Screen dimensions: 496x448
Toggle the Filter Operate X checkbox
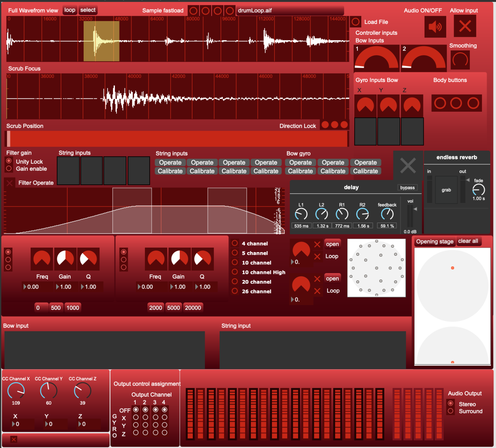(x=9, y=183)
